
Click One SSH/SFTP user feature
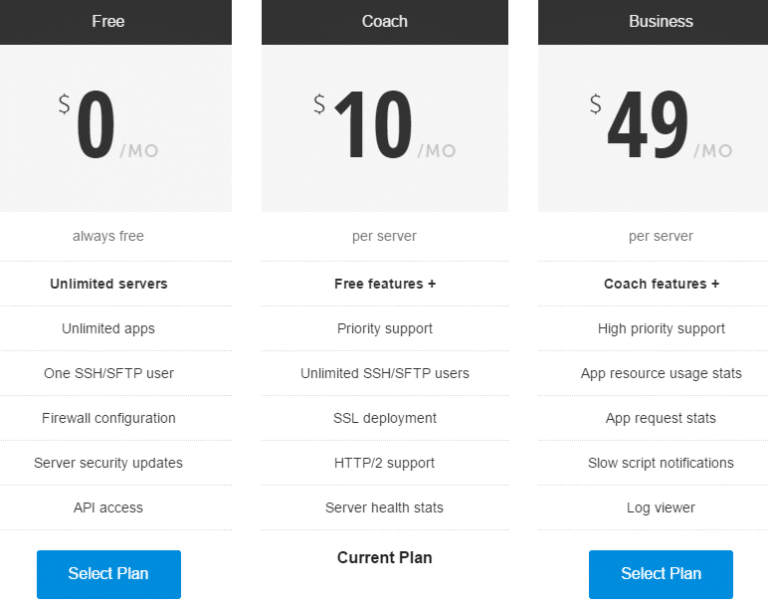point(109,373)
